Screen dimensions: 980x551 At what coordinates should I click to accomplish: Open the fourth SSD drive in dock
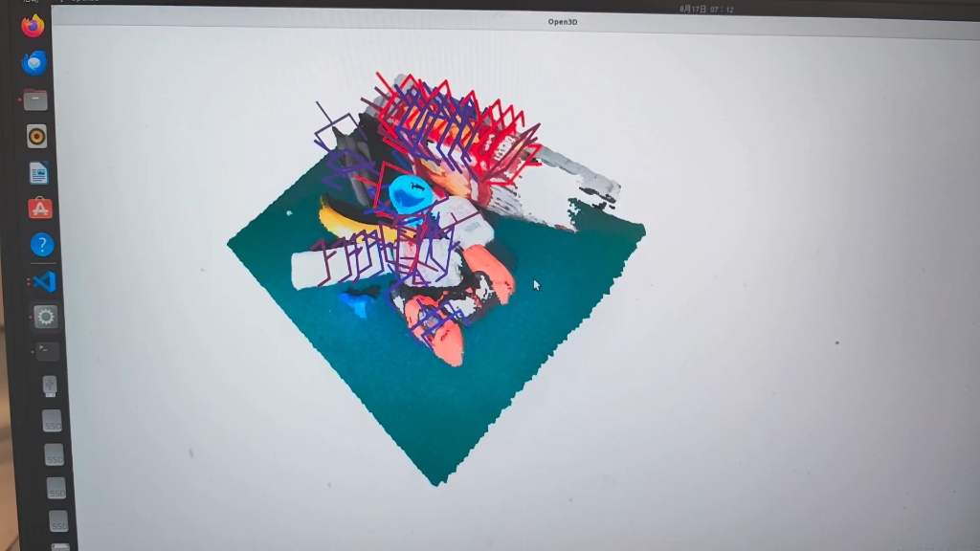point(58,521)
